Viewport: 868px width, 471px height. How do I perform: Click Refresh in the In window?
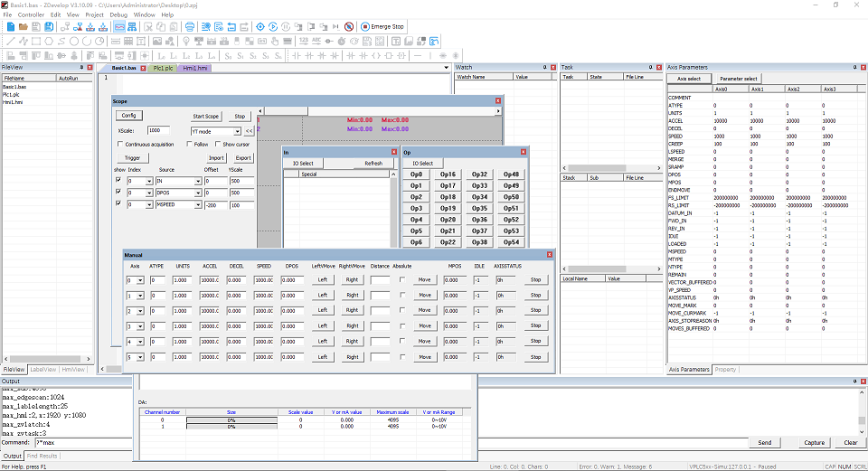click(373, 164)
